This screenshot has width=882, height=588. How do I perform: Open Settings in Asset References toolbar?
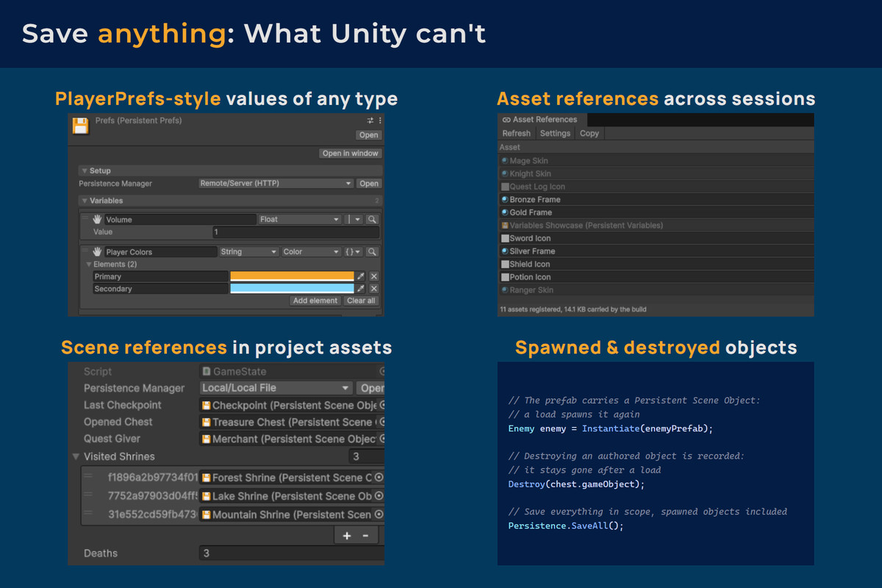point(555,134)
